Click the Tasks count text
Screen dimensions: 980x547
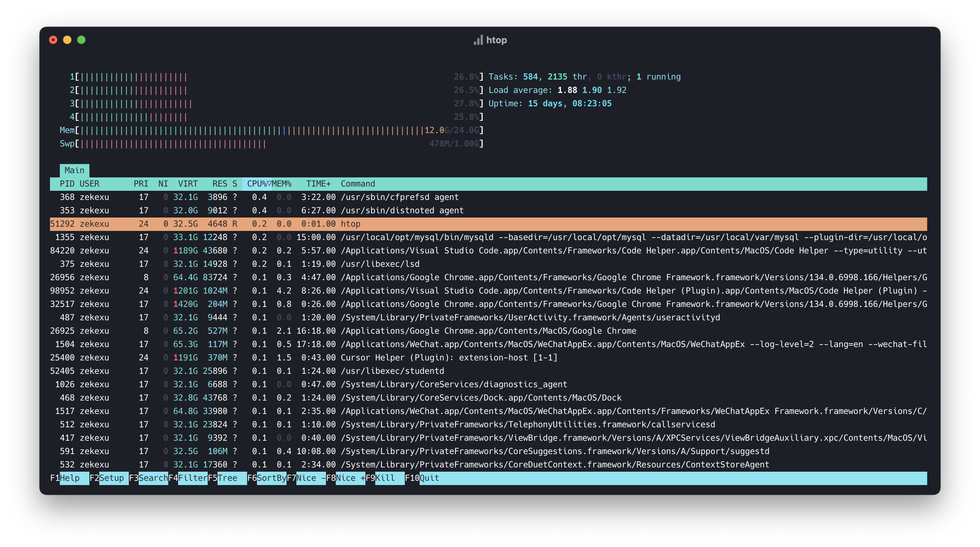click(584, 76)
